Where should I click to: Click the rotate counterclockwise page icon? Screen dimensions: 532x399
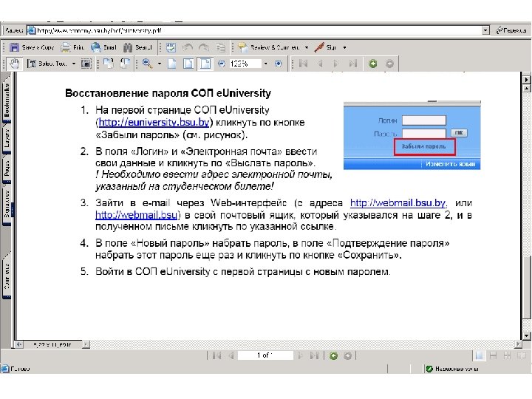[125, 64]
